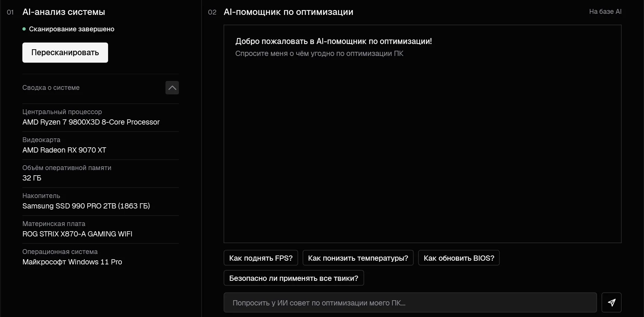This screenshot has width=644, height=317.
Task: Collapse the Сводка о системе section chevron
Action: point(172,88)
